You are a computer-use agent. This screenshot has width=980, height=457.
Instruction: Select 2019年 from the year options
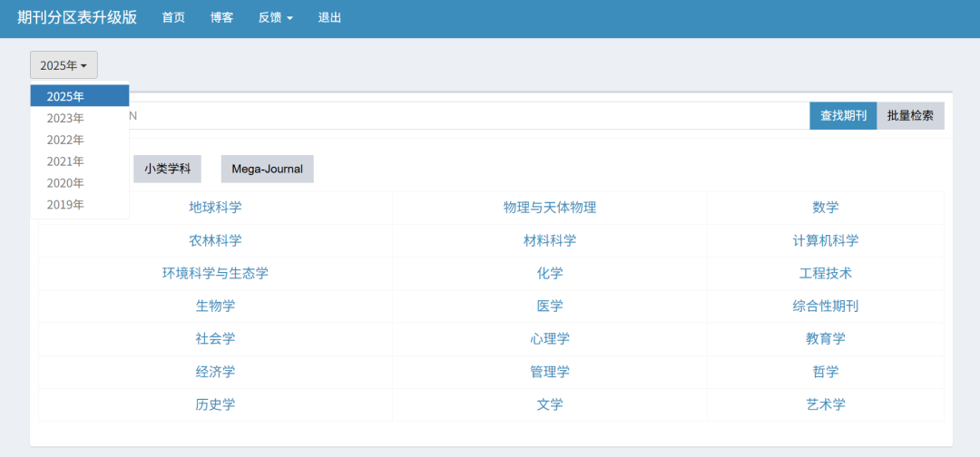pyautogui.click(x=65, y=205)
